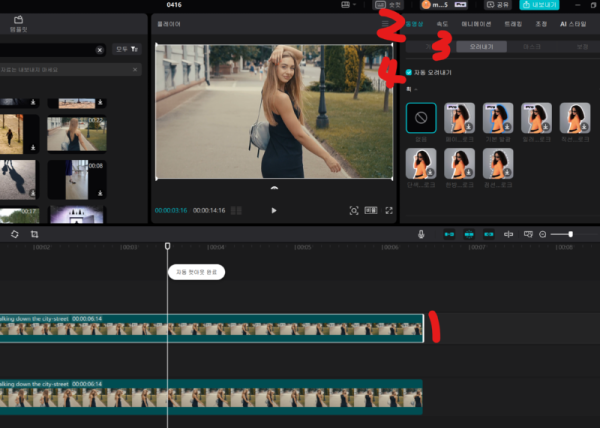Play the video in the player
Image resolution: width=600 pixels, height=428 pixels.
point(274,211)
